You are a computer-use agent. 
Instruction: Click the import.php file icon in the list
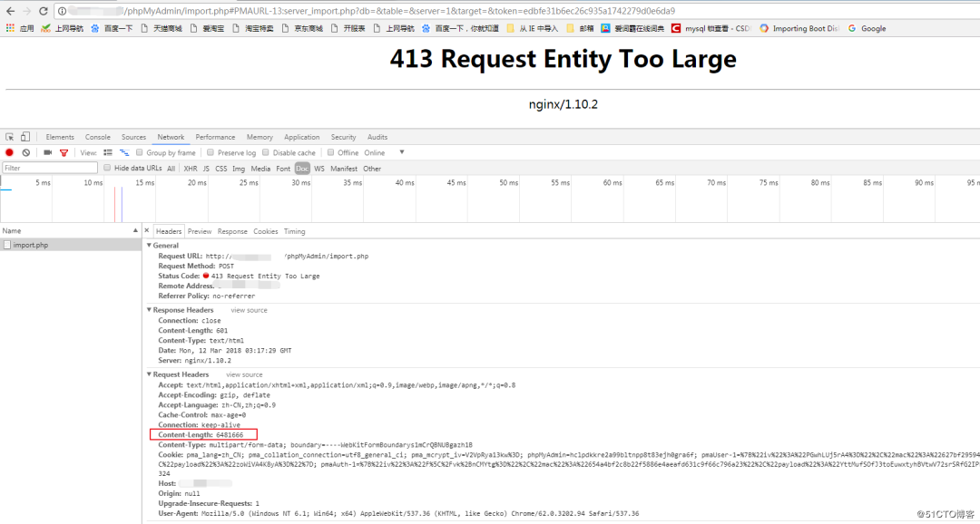tap(7, 246)
